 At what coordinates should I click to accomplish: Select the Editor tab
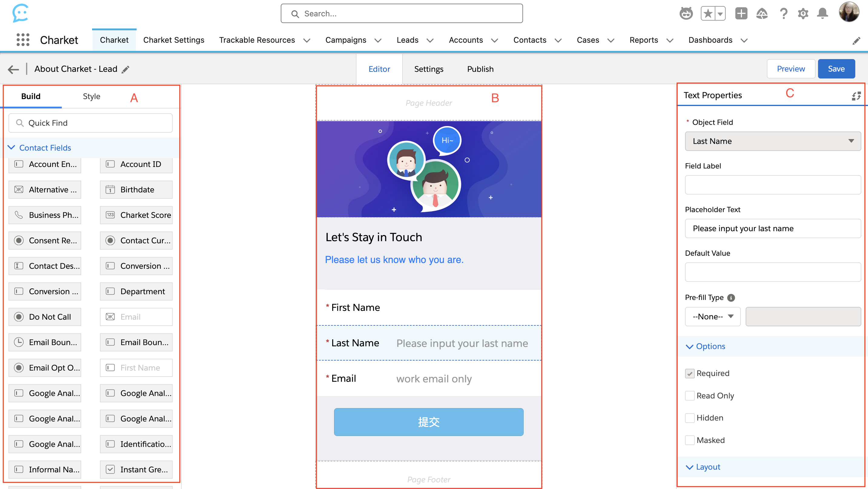379,69
